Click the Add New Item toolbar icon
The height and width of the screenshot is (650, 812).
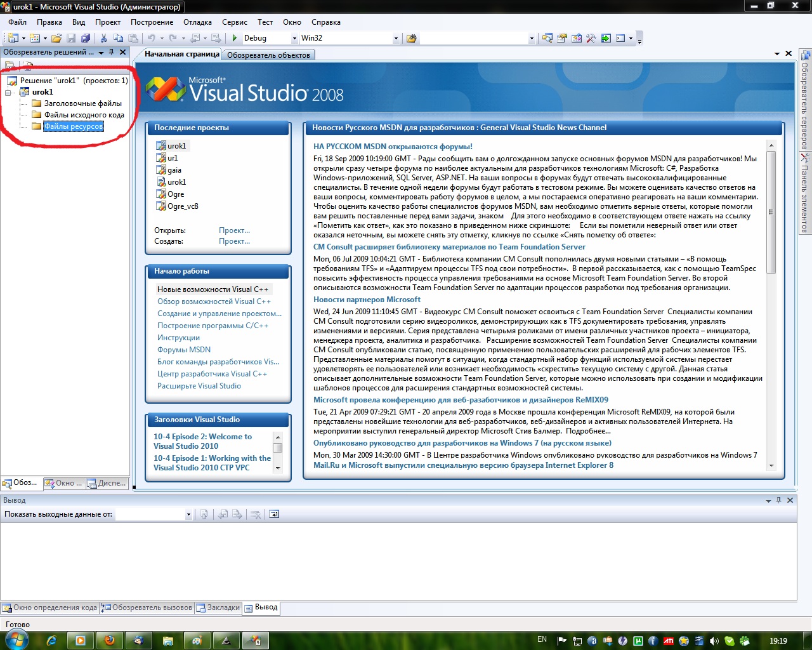pos(35,38)
